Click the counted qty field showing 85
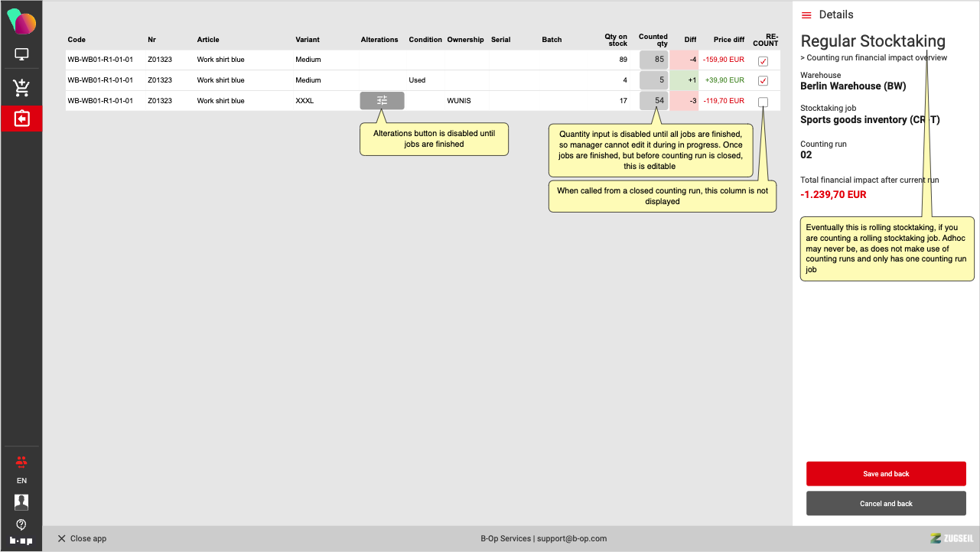Screen dimensions: 980x552 (654, 60)
